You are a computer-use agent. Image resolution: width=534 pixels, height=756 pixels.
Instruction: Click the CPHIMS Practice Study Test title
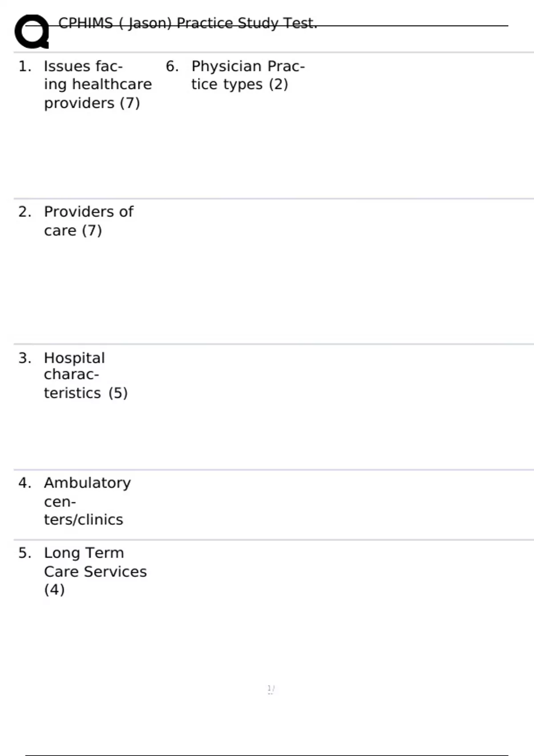click(x=187, y=23)
